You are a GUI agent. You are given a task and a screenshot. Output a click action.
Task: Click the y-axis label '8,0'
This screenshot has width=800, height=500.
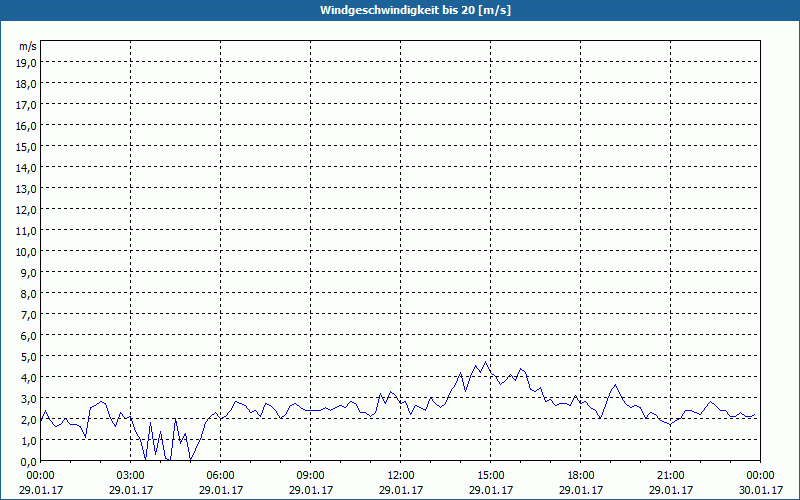pyautogui.click(x=30, y=294)
